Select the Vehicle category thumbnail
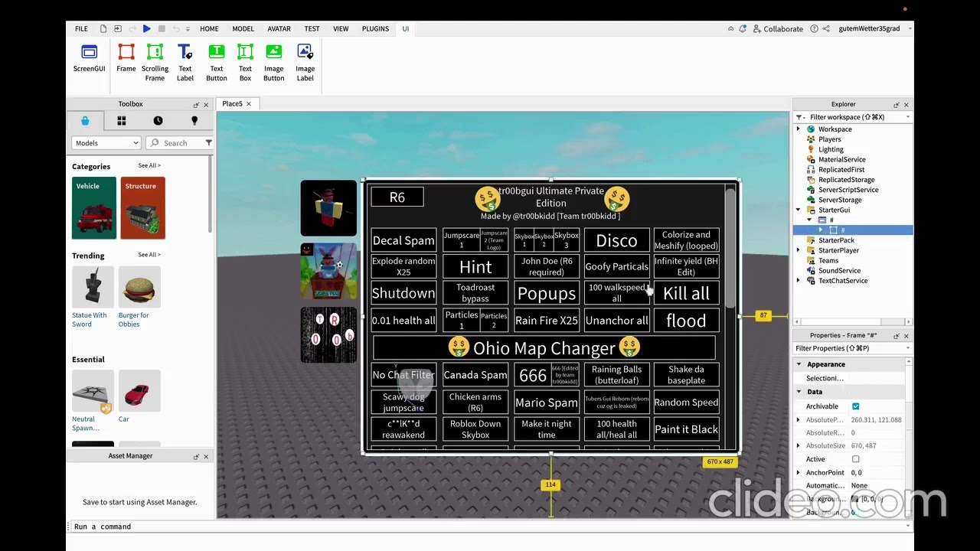Screen dimensions: 980x551 click(x=94, y=208)
